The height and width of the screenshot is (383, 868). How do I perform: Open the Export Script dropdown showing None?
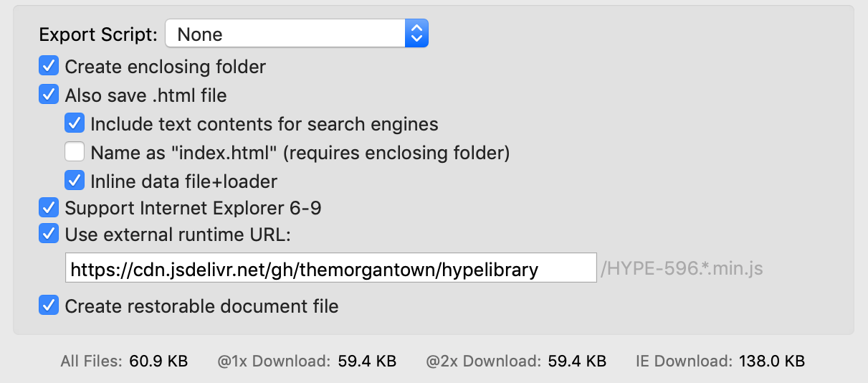click(285, 34)
